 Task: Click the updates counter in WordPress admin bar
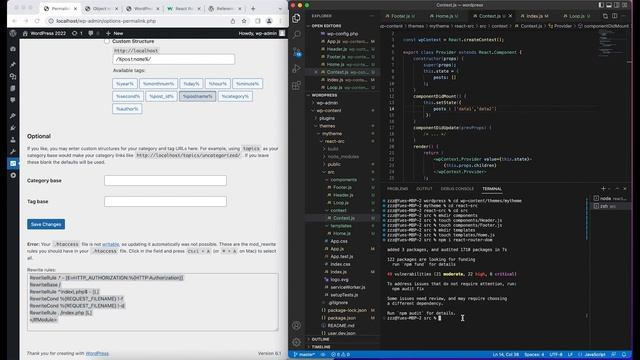pyautogui.click(x=77, y=33)
